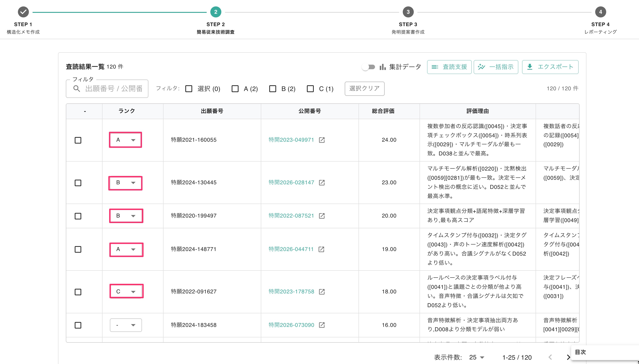Open external link icon for 特開2026-044711
This screenshot has width=639, height=364.
pos(321,249)
